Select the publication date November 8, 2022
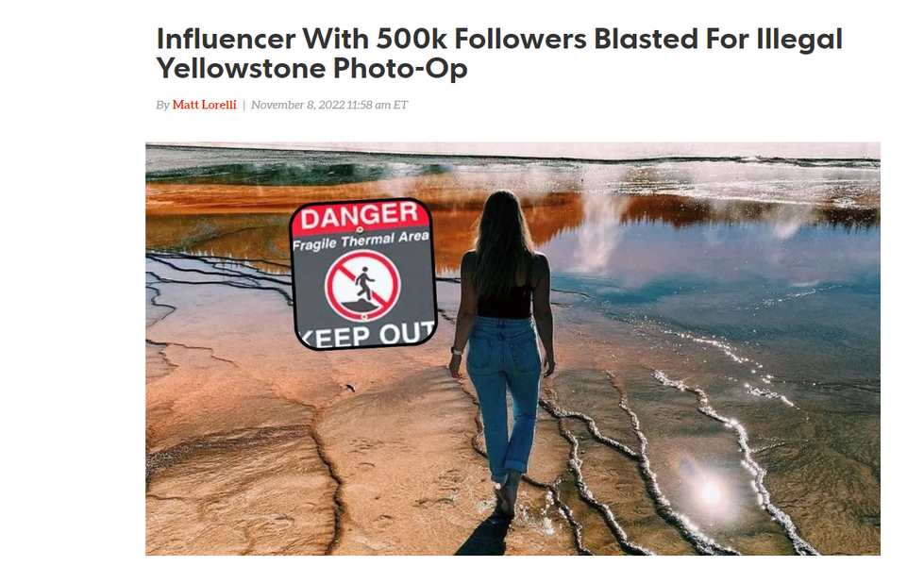The image size is (924, 566). click(297, 105)
